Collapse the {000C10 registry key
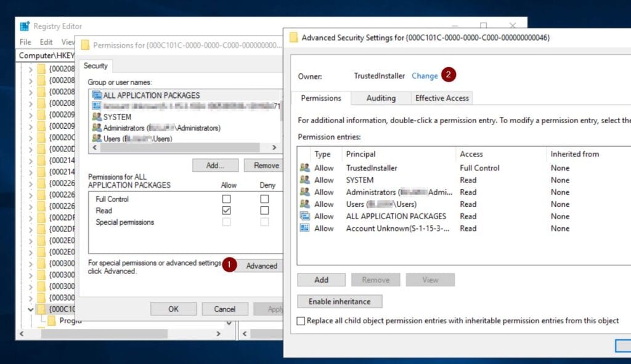 [x=31, y=309]
